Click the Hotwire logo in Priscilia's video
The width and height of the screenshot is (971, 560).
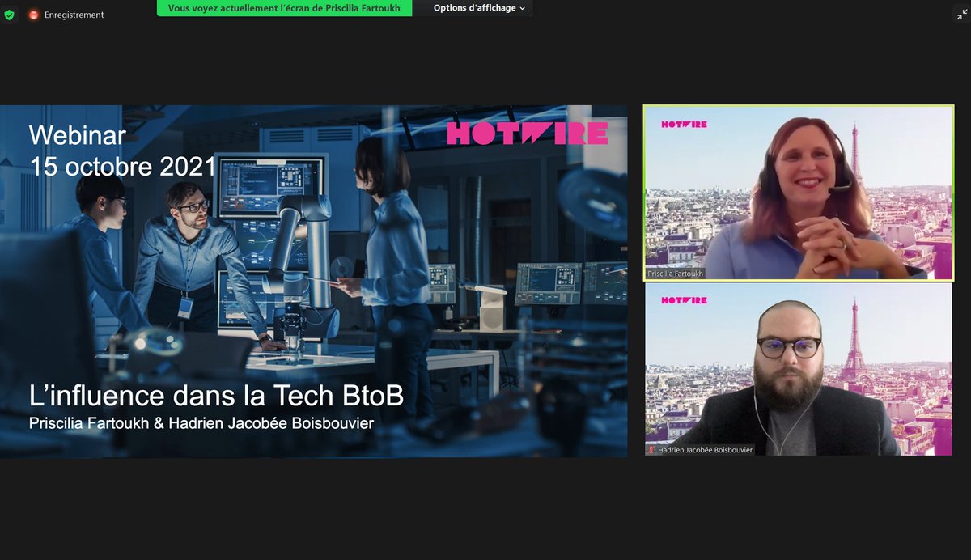click(x=684, y=124)
